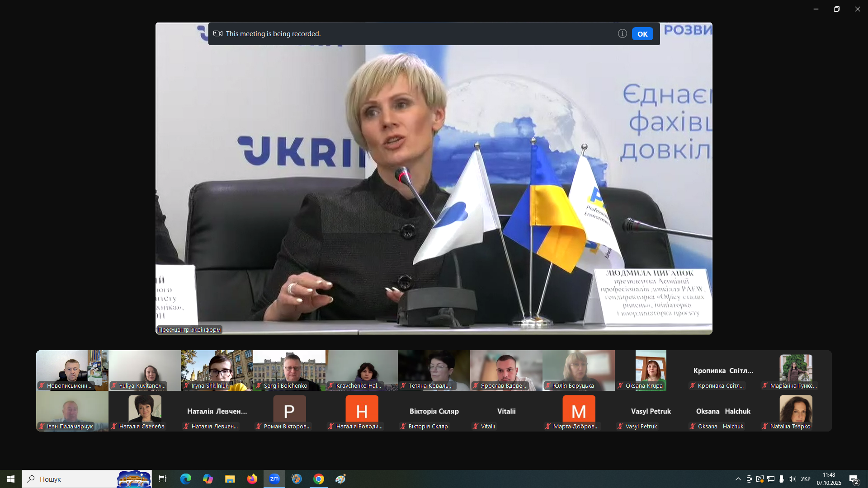Open File Explorer from the taskbar
Viewport: 868px width, 488px height.
[230, 479]
